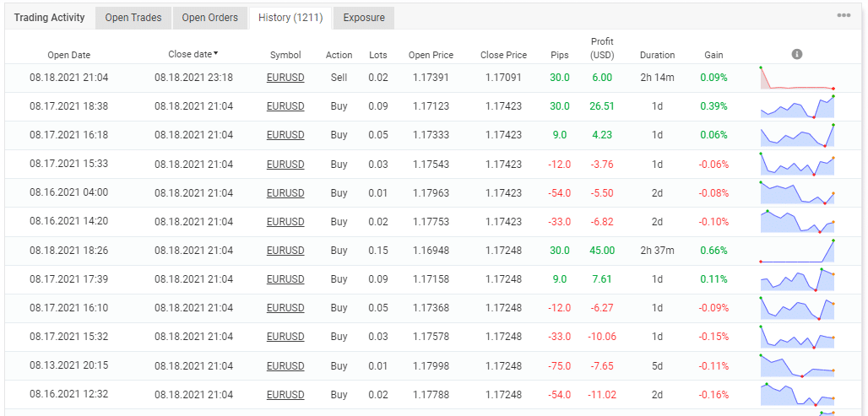Click the info icon in the chart column header
The width and height of the screenshot is (868, 416).
point(797,54)
